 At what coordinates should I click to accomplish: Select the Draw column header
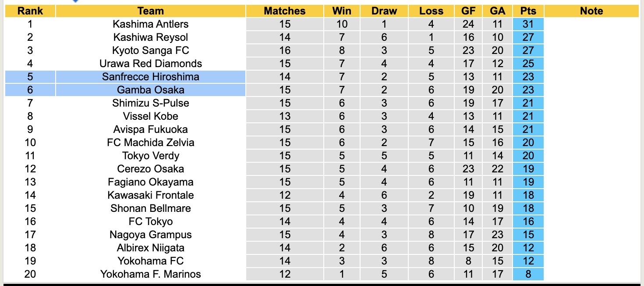tap(384, 11)
